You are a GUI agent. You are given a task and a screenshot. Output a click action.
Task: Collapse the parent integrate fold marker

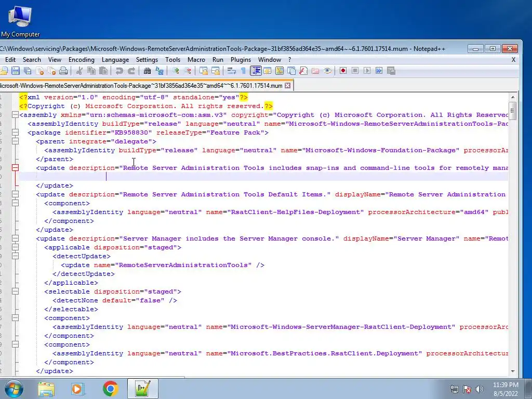click(15, 141)
